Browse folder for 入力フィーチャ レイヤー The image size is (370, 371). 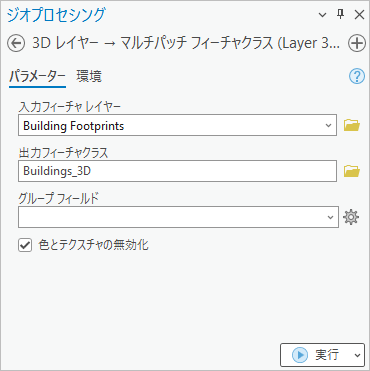tap(352, 125)
